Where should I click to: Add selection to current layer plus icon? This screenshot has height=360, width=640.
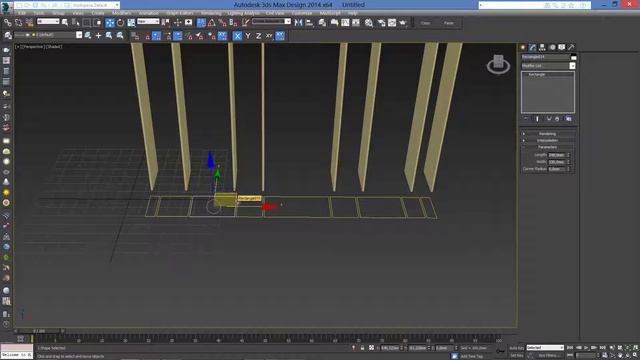(98, 36)
